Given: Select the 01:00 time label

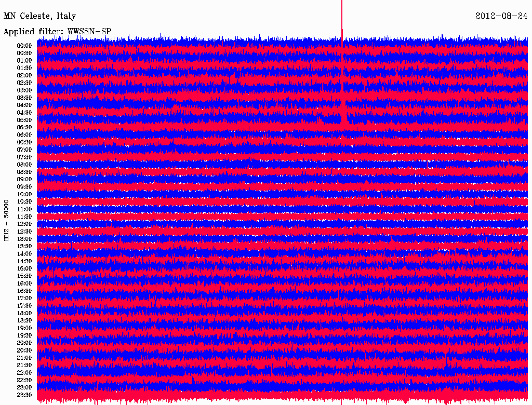Looking at the screenshot, I should tap(24, 60).
